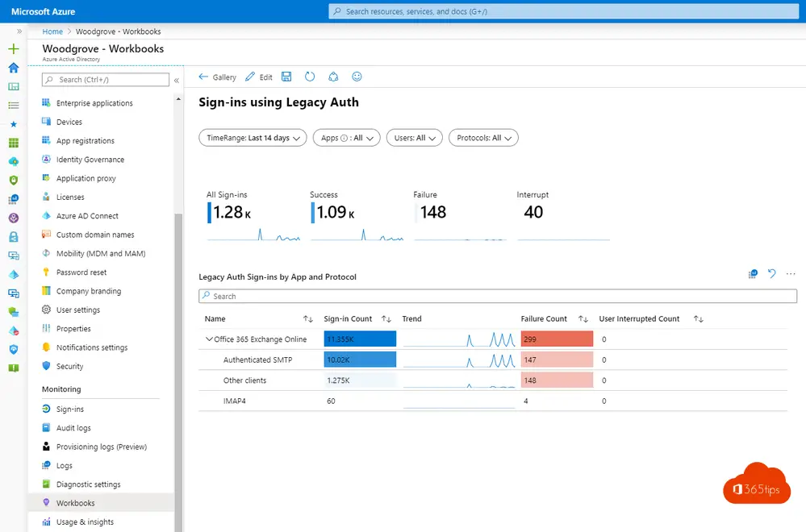Click the side menu Search (Ctrl+/) box
Viewport: 806px width, 532px height.
tap(106, 80)
